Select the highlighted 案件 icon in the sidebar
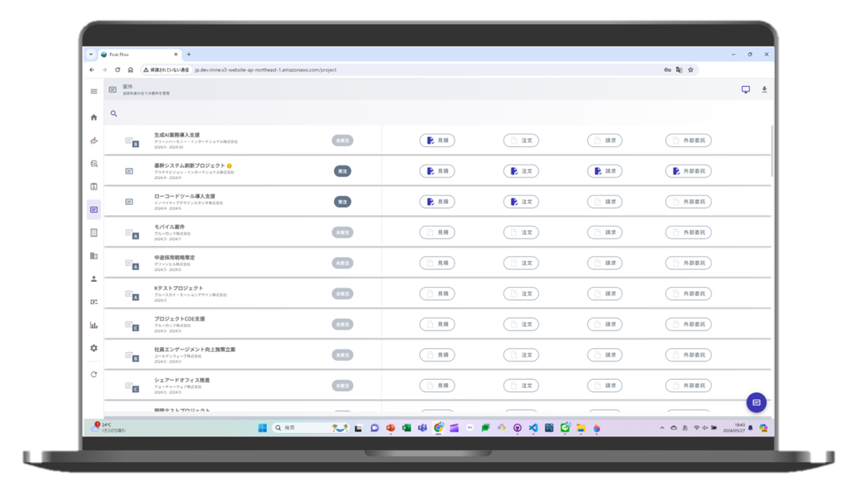This screenshot has height=499, width=868. (94, 210)
